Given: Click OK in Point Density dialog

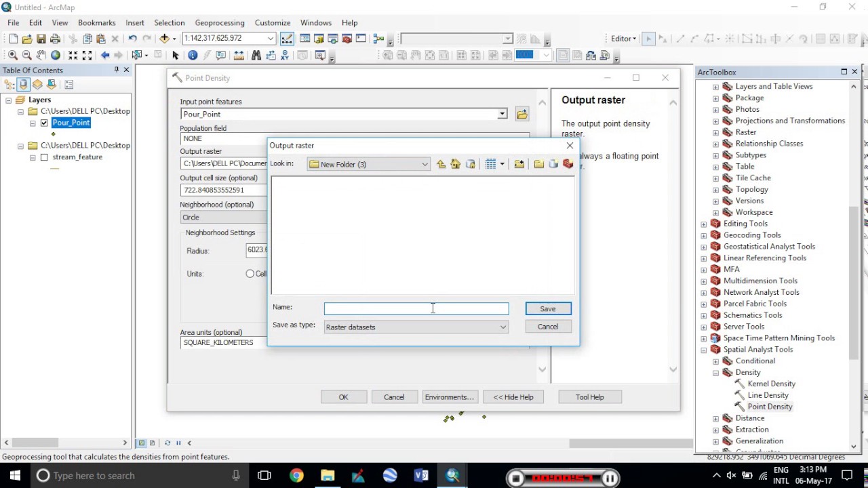Looking at the screenshot, I should click(x=344, y=397).
